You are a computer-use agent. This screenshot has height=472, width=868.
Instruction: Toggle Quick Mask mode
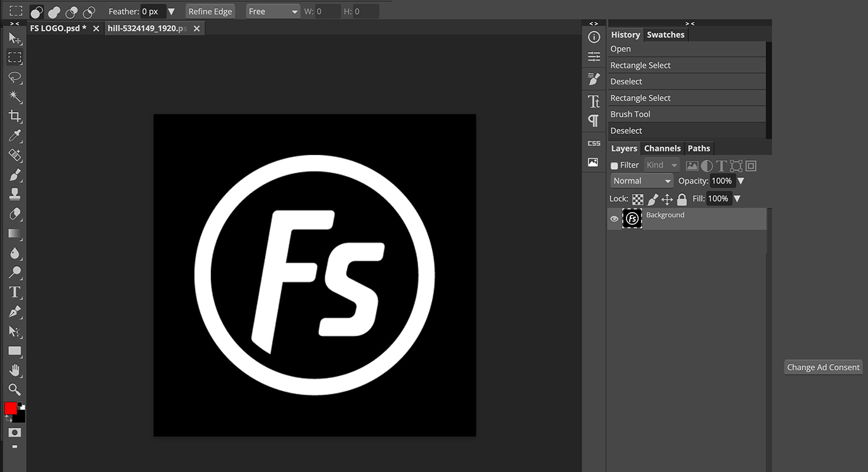click(x=15, y=433)
